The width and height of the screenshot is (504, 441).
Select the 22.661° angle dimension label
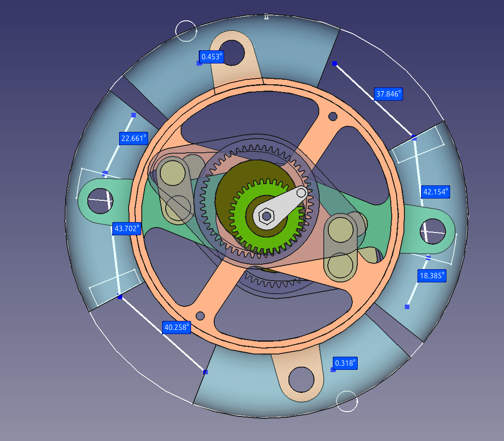[134, 138]
